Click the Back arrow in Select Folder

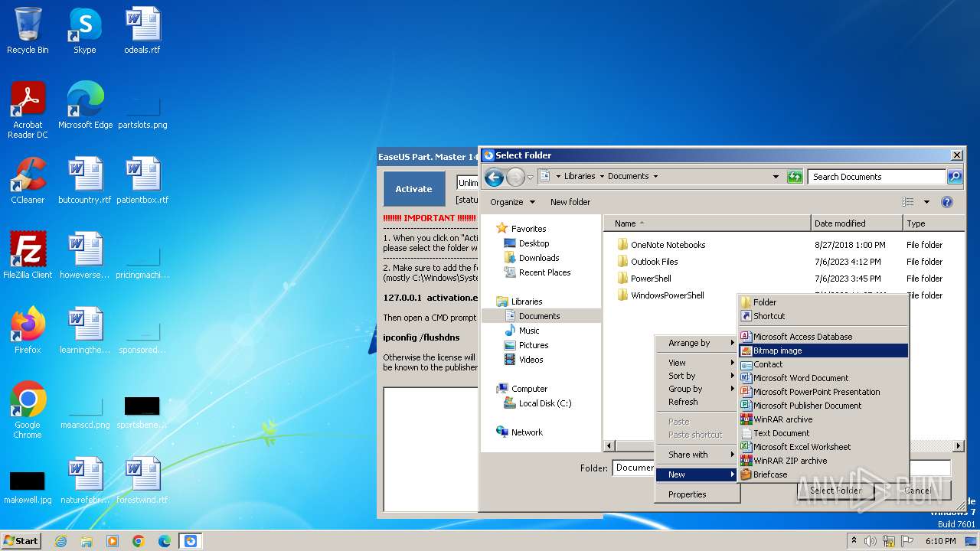(494, 177)
